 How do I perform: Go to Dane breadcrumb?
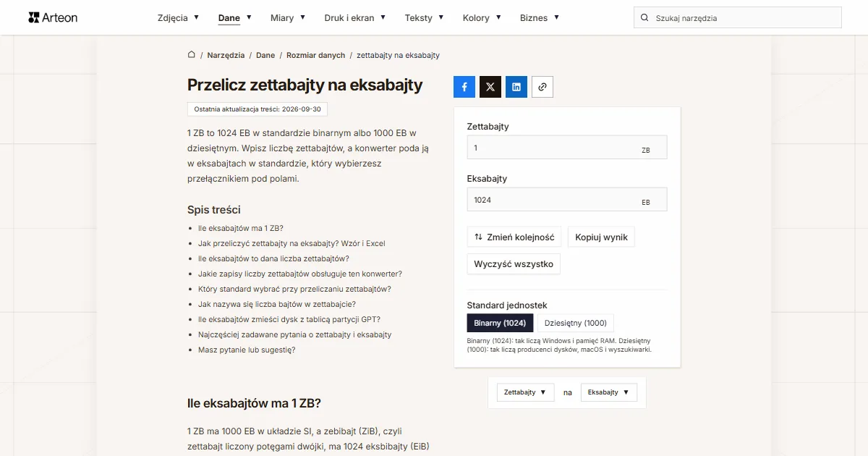tap(265, 55)
